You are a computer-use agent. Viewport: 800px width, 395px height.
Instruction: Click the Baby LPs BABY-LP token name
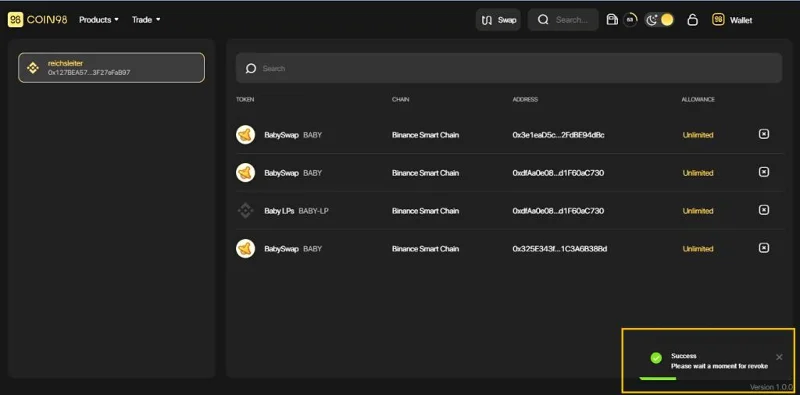point(296,211)
